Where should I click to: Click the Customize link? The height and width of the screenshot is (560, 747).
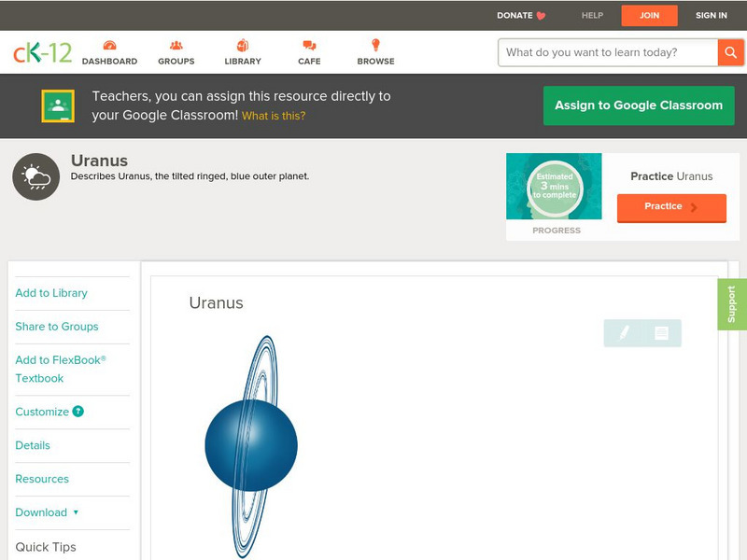coord(42,412)
